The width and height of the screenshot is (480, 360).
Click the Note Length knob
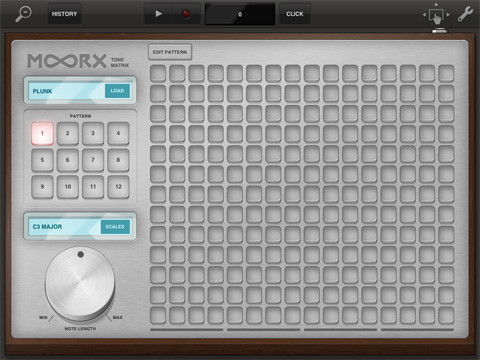click(x=80, y=283)
